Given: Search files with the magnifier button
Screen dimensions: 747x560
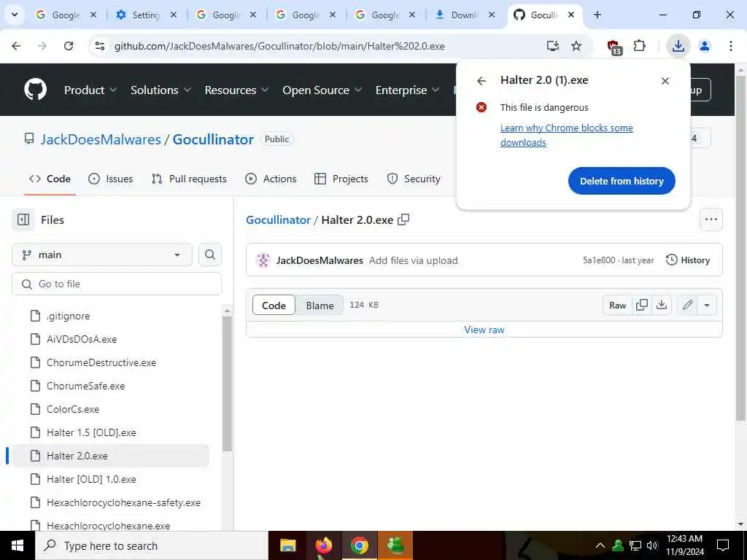Looking at the screenshot, I should click(x=209, y=254).
